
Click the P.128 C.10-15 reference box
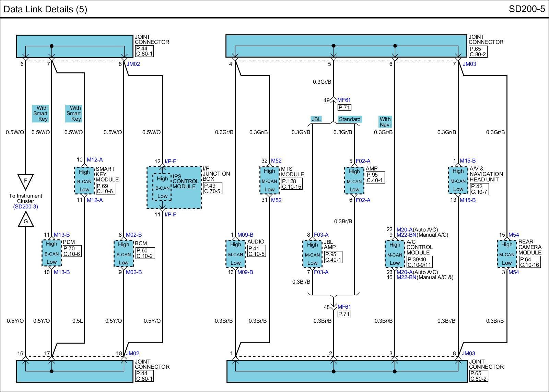[x=292, y=184]
